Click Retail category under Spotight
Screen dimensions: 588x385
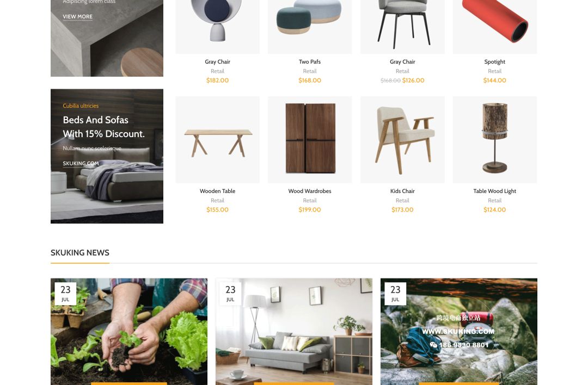point(494,71)
